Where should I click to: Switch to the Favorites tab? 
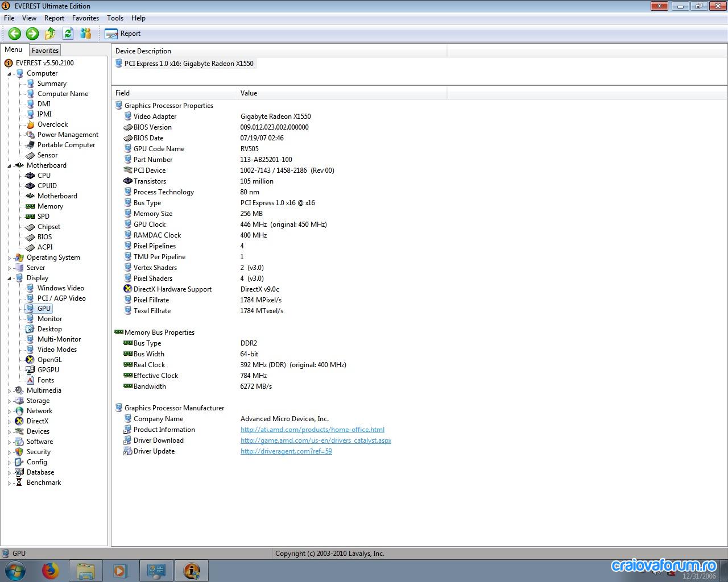tap(45, 51)
